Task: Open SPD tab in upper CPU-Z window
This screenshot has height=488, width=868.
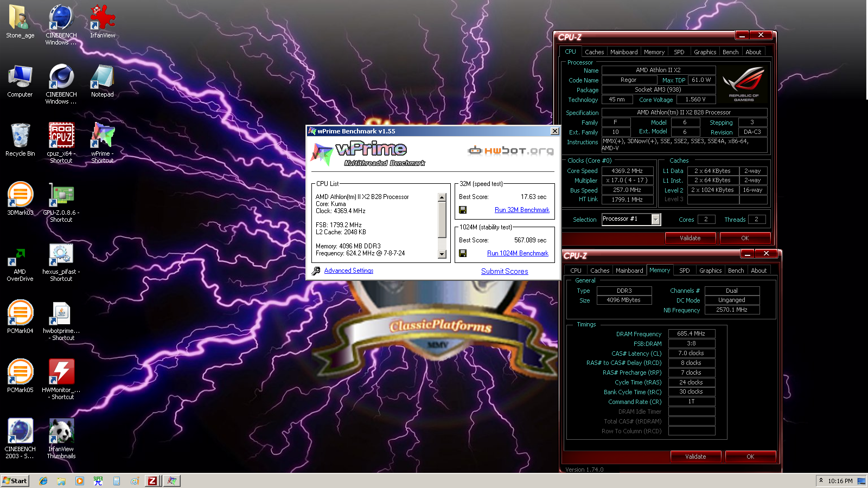Action: (679, 52)
